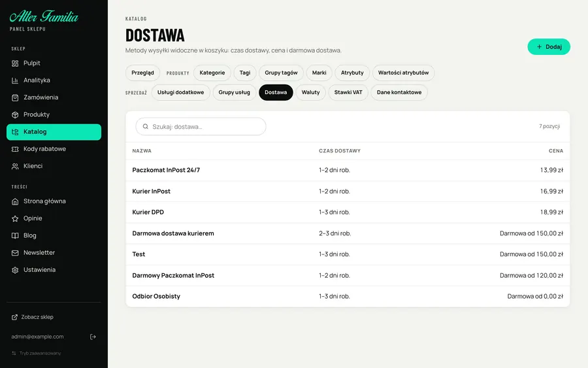This screenshot has width=588, height=368.
Task: Open the Waluty tab
Action: click(311, 92)
